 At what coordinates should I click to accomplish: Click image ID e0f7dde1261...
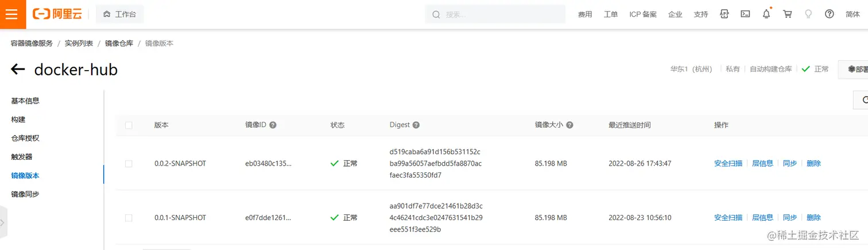[x=268, y=217]
